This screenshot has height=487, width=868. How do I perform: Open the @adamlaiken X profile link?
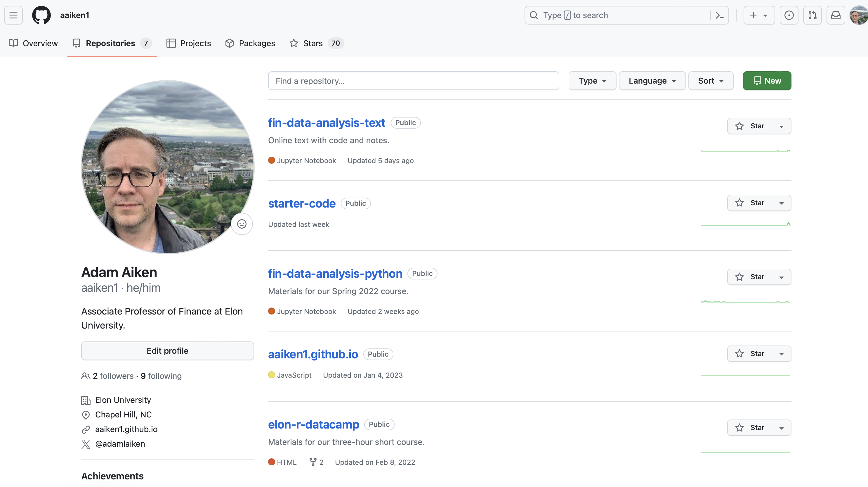[120, 444]
